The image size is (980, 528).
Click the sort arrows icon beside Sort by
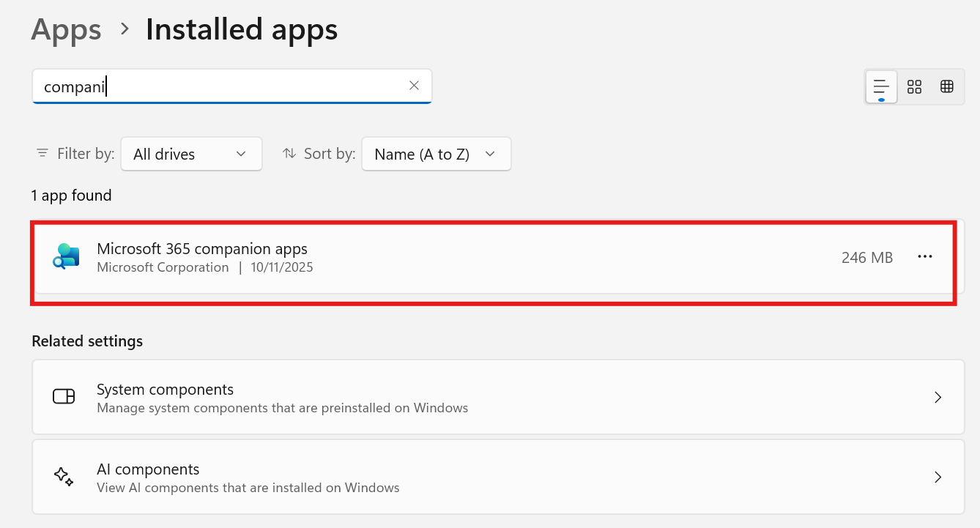click(289, 154)
